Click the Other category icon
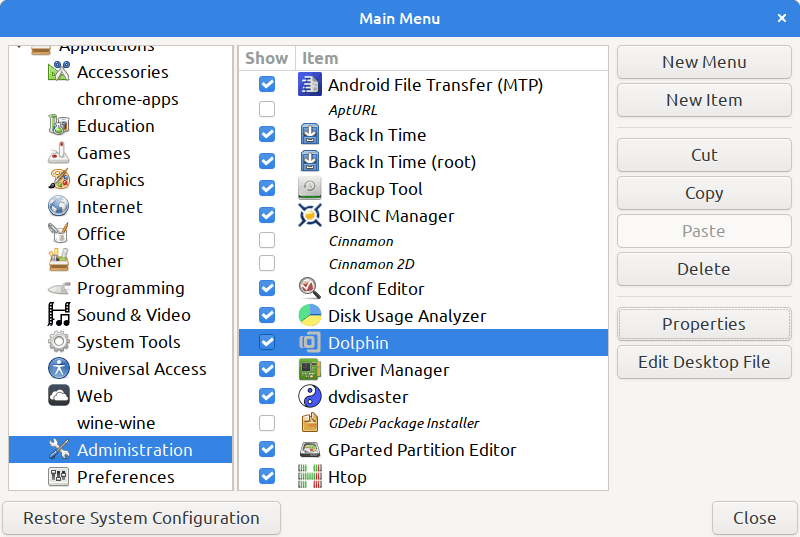 (59, 261)
